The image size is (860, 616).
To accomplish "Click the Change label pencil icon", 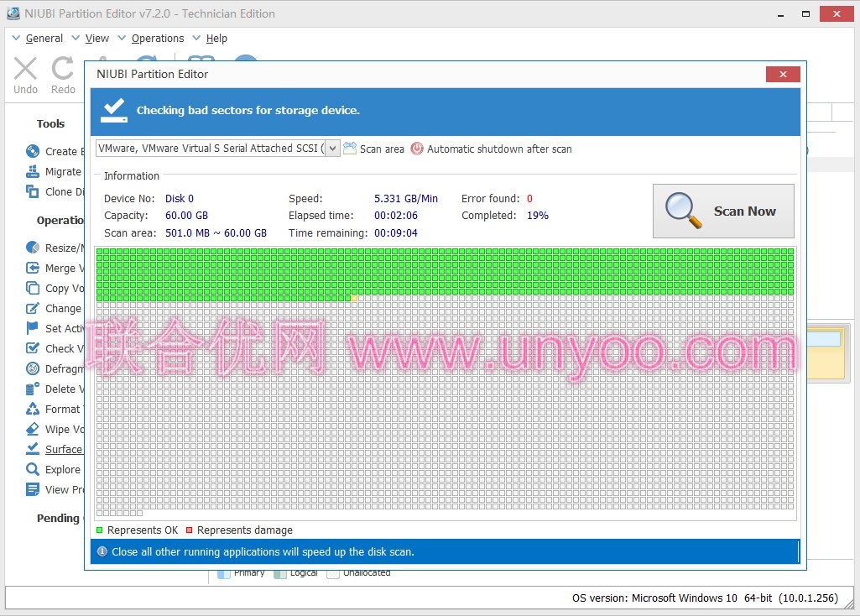I will point(33,308).
